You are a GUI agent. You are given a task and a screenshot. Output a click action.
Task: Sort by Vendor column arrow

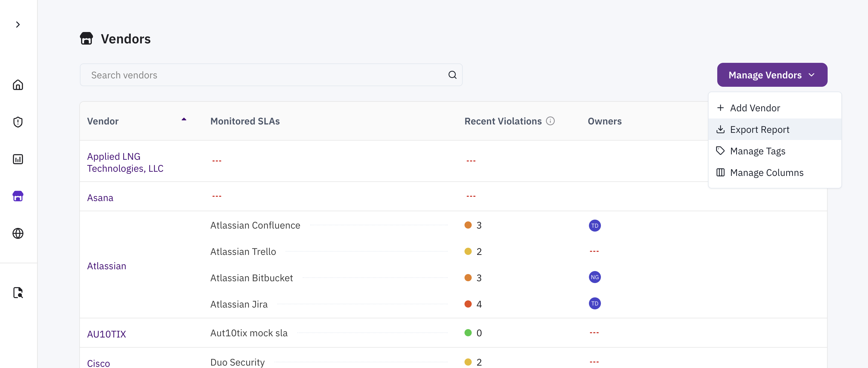184,119
